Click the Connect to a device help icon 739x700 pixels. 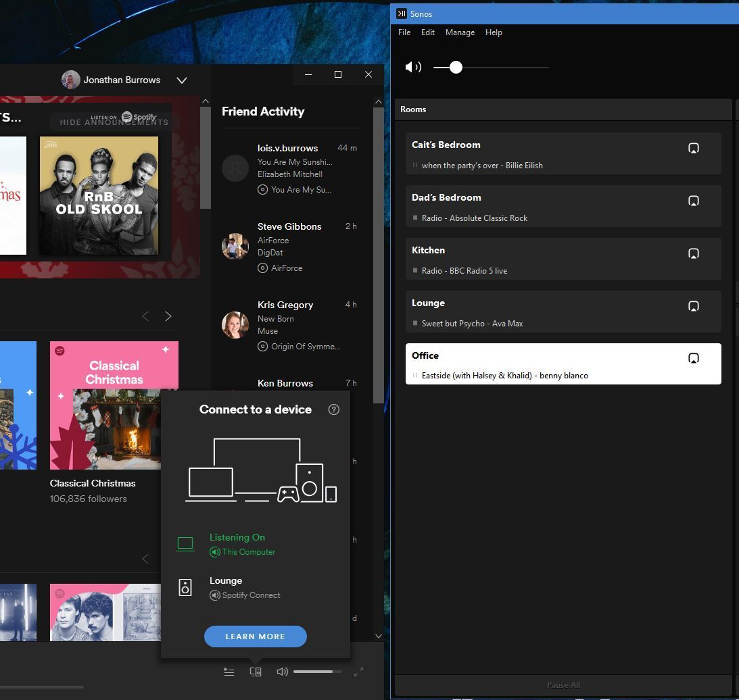pos(334,409)
